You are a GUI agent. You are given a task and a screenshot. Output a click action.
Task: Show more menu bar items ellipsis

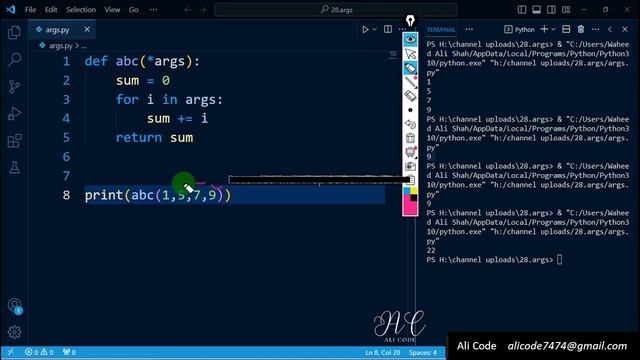[x=153, y=9]
